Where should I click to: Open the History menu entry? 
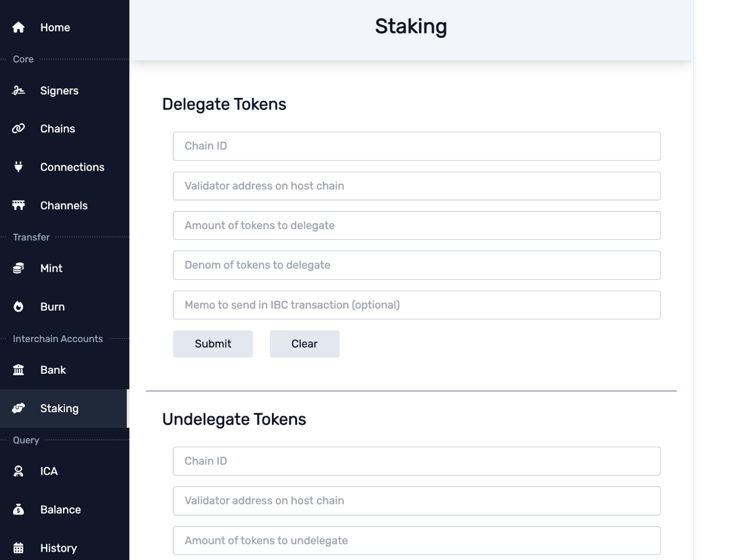tap(58, 548)
